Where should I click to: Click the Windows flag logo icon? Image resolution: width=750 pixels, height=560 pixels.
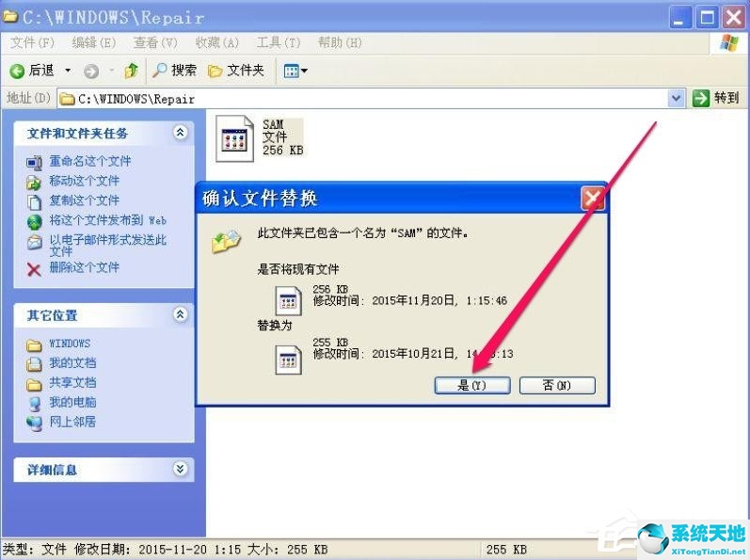[728, 43]
